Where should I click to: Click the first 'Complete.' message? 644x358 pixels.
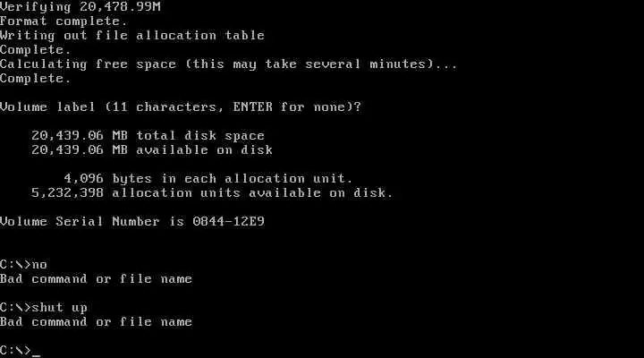(x=36, y=50)
